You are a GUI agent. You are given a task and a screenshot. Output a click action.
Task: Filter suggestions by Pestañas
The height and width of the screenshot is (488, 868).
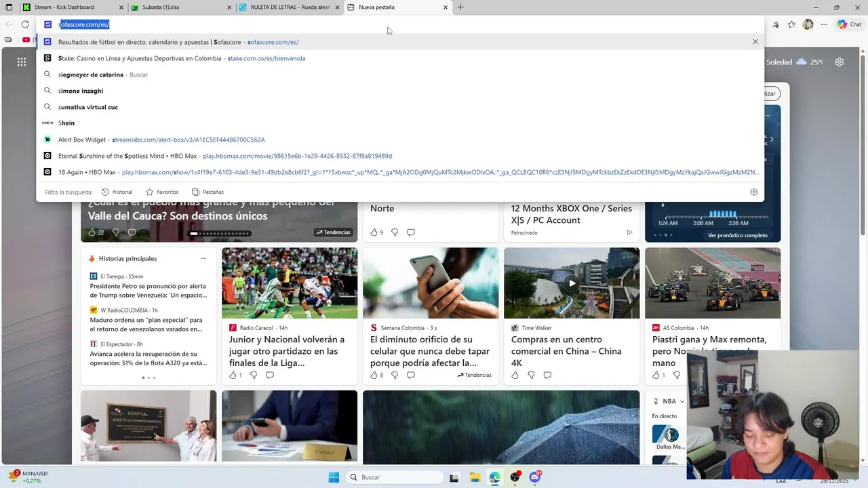208,192
